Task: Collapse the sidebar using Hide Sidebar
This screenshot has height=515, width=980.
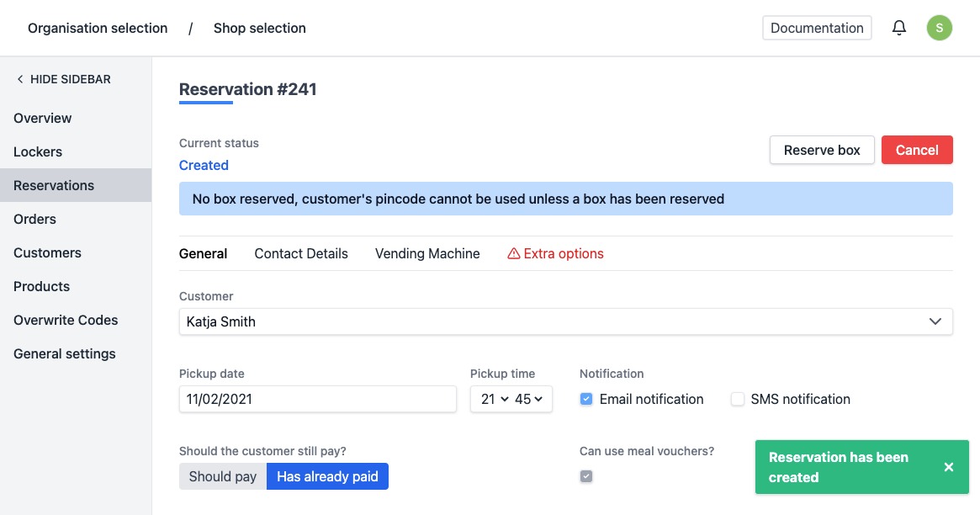Action: (63, 79)
